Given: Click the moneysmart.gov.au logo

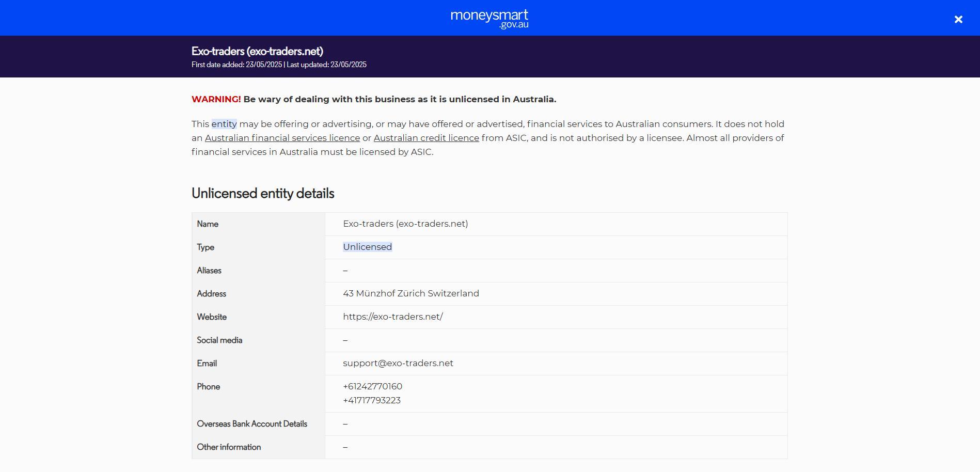Looking at the screenshot, I should point(489,19).
